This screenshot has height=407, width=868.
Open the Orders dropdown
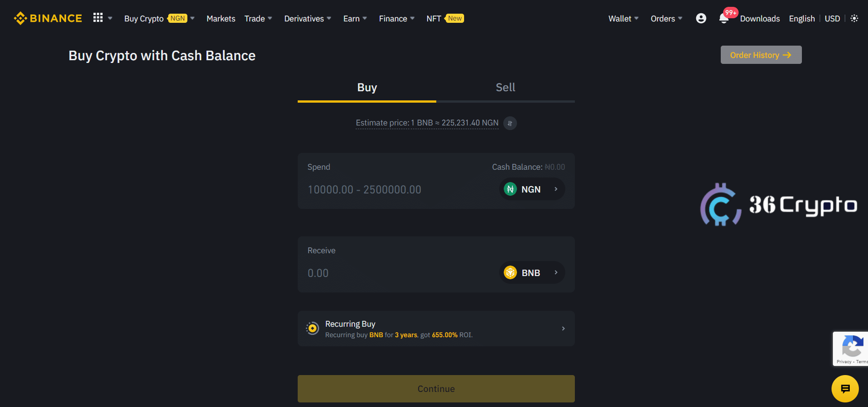click(x=666, y=19)
